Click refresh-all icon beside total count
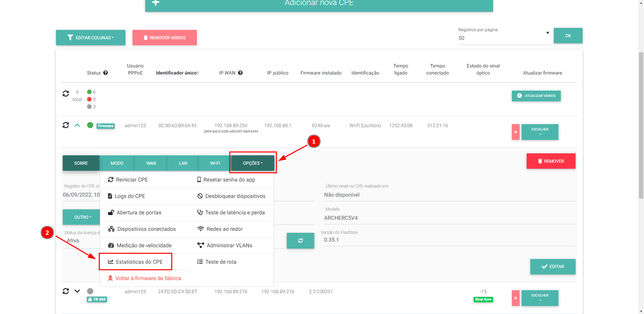 66,94
